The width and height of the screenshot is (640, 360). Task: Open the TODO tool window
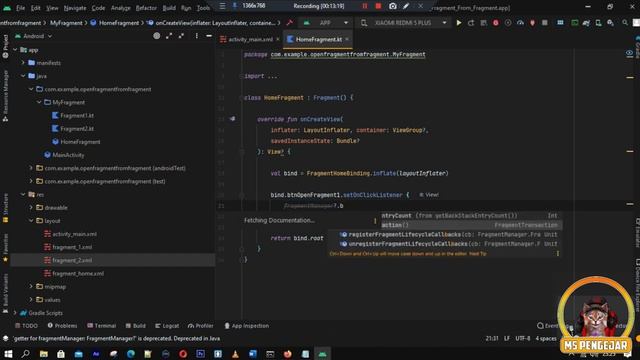point(26,326)
